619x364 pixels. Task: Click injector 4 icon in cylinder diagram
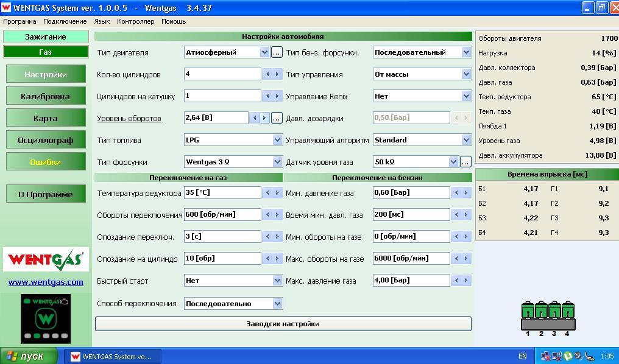(x=568, y=310)
